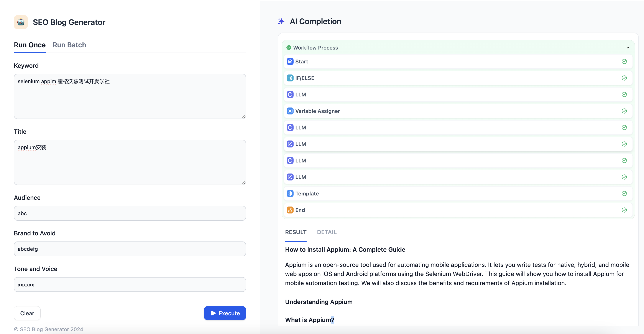Select the RESULT tab
The image size is (644, 334).
pos(296,232)
